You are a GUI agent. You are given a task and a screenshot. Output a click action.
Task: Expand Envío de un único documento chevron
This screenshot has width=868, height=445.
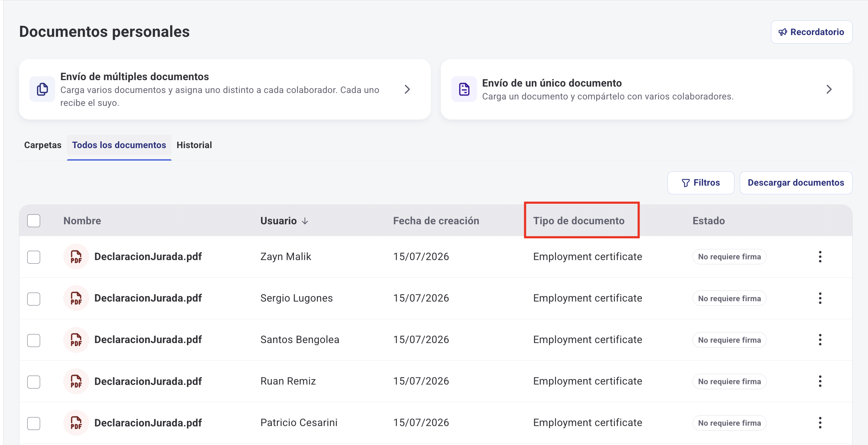point(829,89)
